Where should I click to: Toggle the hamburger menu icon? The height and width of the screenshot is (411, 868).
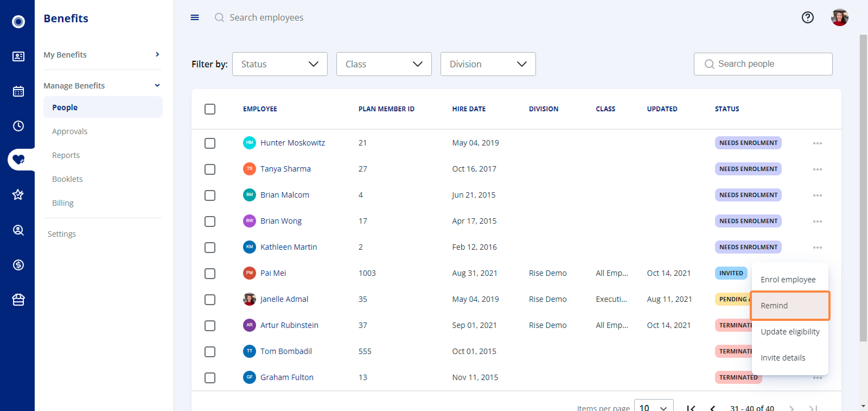(195, 17)
